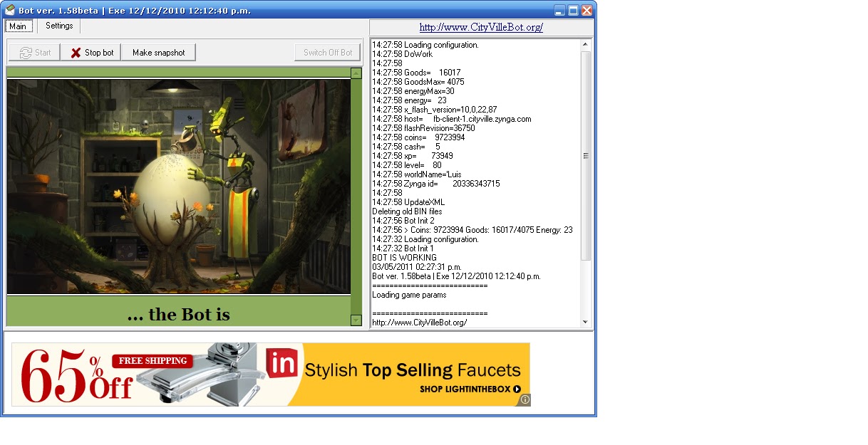Click log line '14:27:58 Goods= 16017'

pyautogui.click(x=416, y=73)
